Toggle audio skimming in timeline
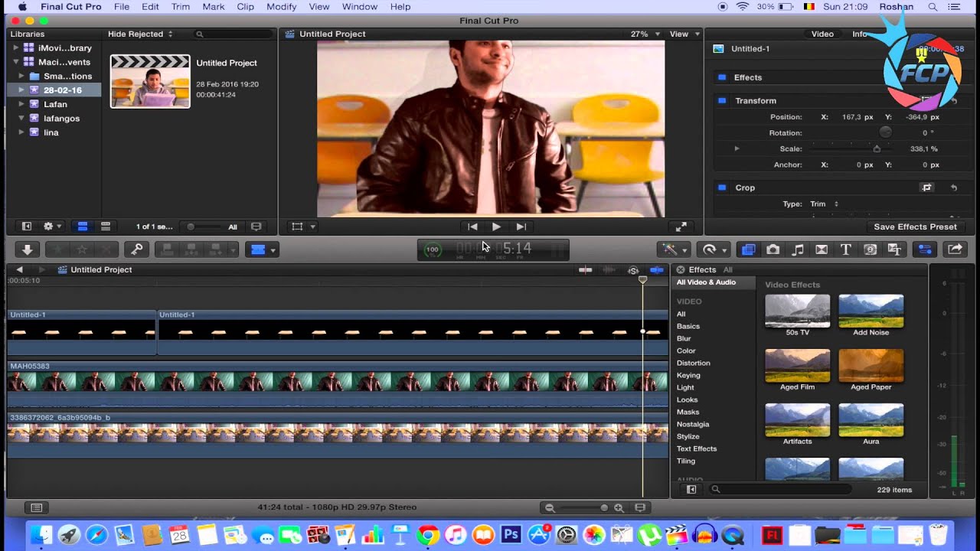Viewport: 980px width, 551px height. click(x=609, y=270)
